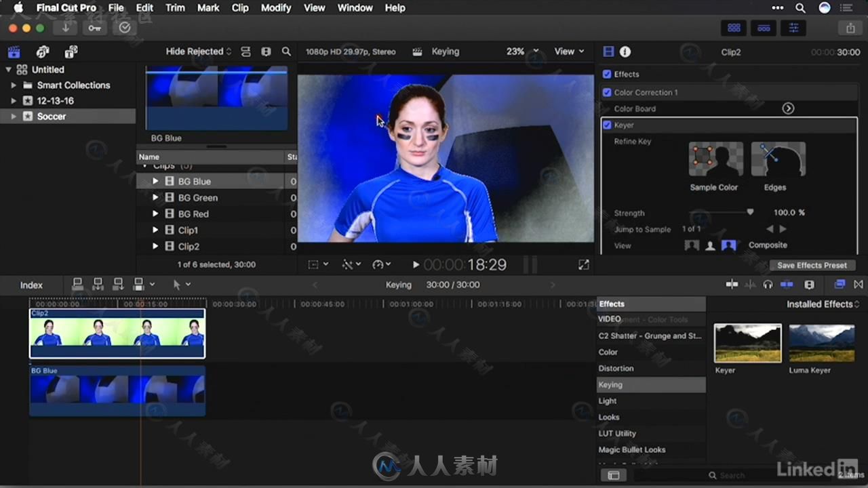Screen dimensions: 868x488
Task: Show photos and audio sidebar icon
Action: [43, 52]
